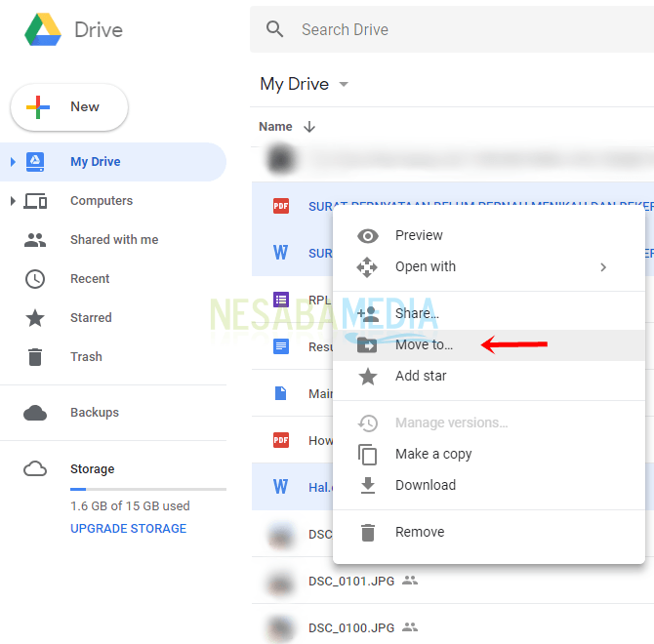Open the My Drive title dropdown arrow

(x=344, y=85)
